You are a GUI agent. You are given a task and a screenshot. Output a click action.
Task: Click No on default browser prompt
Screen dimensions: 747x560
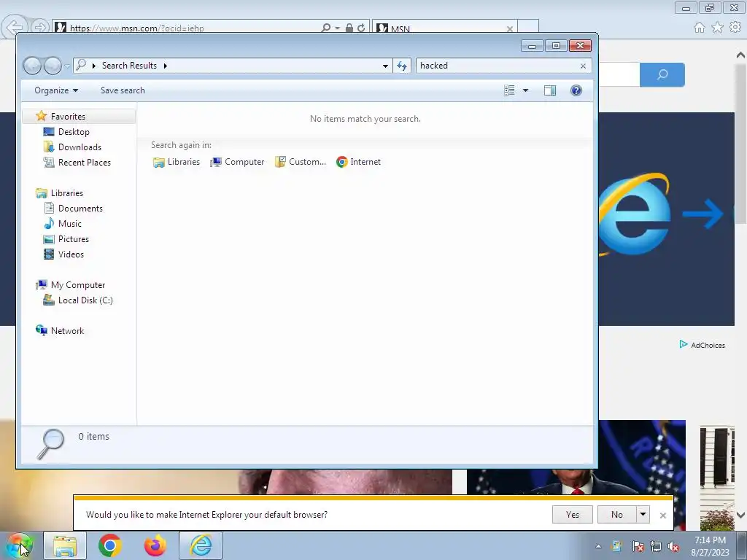[x=617, y=515]
